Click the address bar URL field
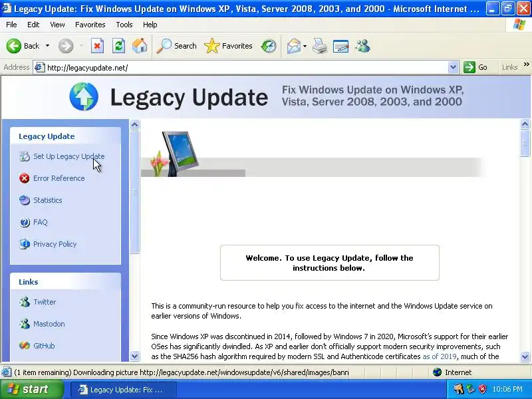This screenshot has width=532, height=399. click(x=247, y=68)
